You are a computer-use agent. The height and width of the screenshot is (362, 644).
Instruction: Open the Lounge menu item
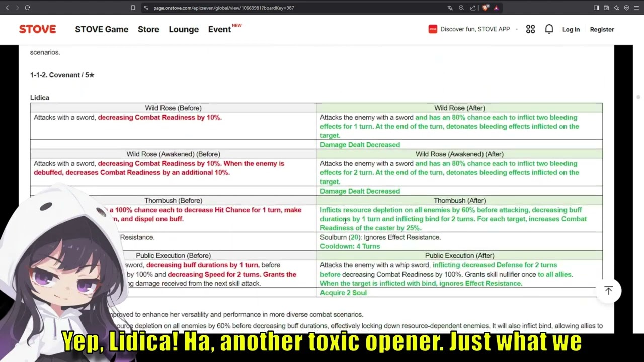click(x=184, y=29)
